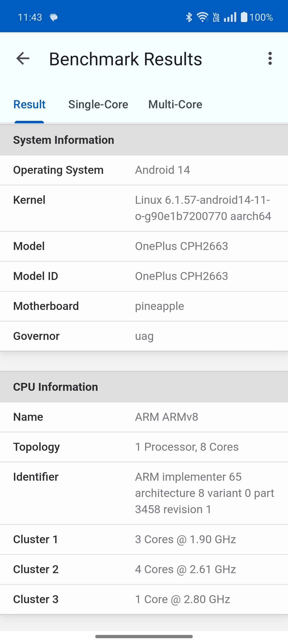Tap the Kernel version row
Viewport: 288px width, 644px height.
coord(144,208)
